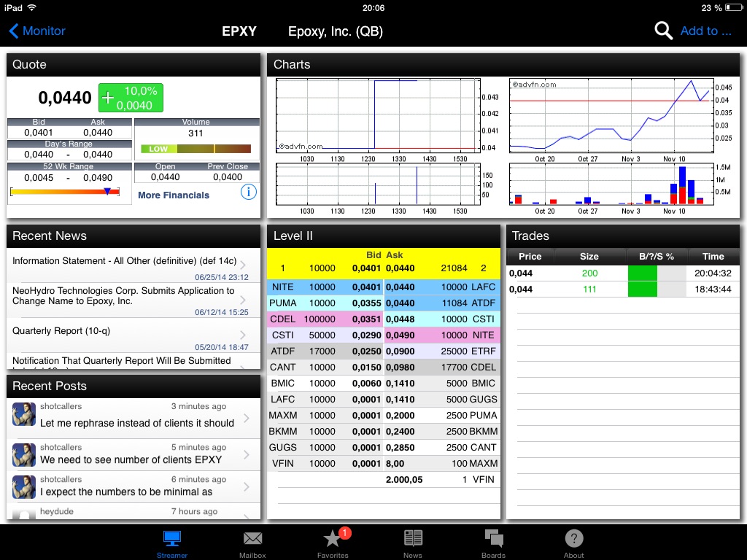747x560 pixels.
Task: Open Favorites star with notification badge
Action: [333, 539]
